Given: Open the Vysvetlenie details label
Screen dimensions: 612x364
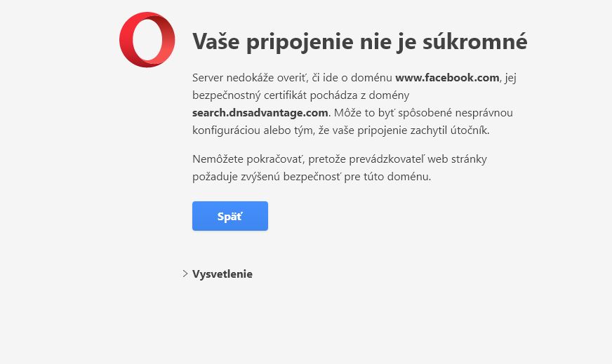Looking at the screenshot, I should pyautogui.click(x=222, y=274).
